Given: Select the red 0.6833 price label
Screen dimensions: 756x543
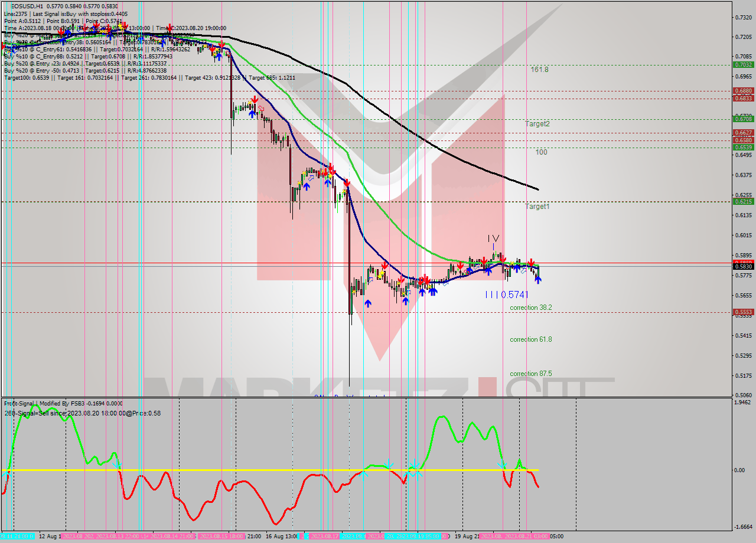Looking at the screenshot, I should [x=742, y=98].
